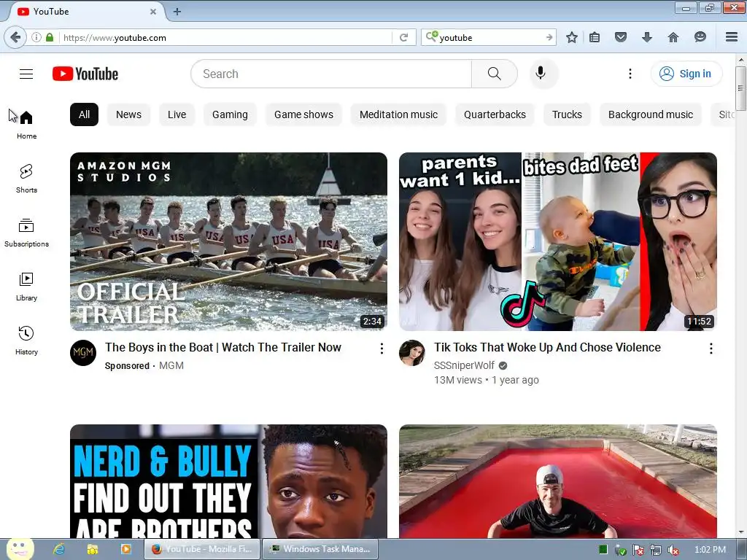Click the muted volume tray icon

(673, 550)
